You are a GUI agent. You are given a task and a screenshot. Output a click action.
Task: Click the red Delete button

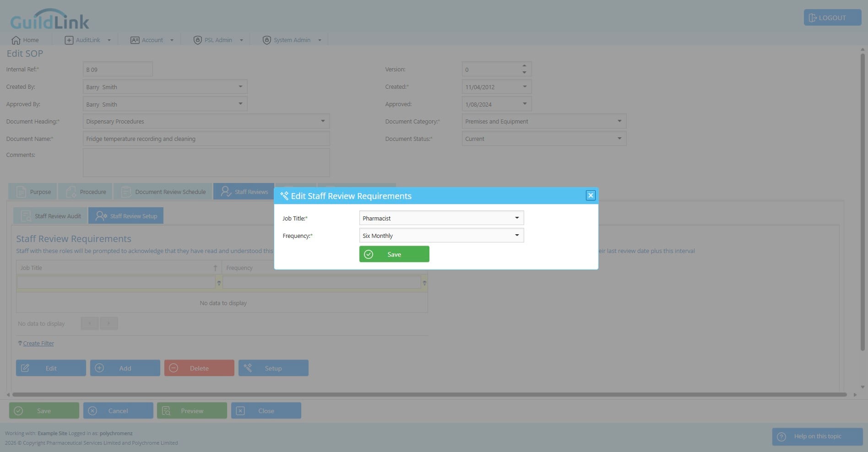click(x=199, y=368)
